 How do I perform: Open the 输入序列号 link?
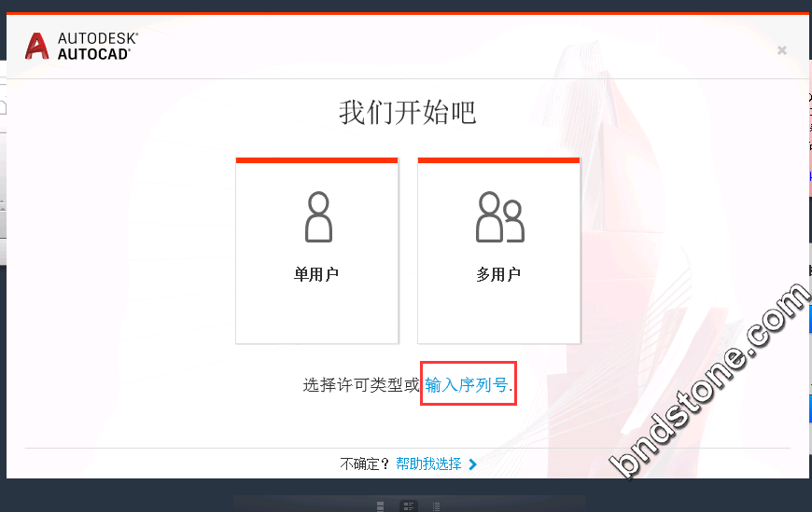click(x=466, y=384)
